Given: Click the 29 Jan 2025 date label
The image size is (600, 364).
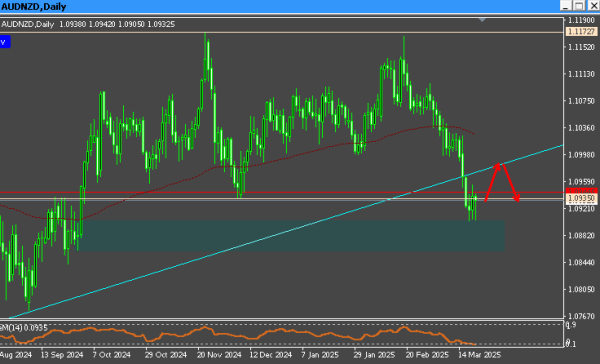Looking at the screenshot, I should point(374,355).
